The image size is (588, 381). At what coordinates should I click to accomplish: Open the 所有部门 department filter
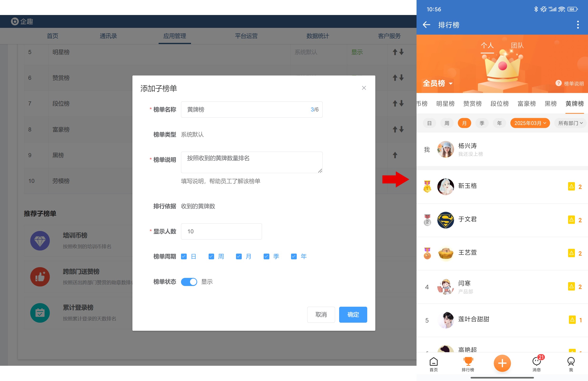[x=570, y=123]
